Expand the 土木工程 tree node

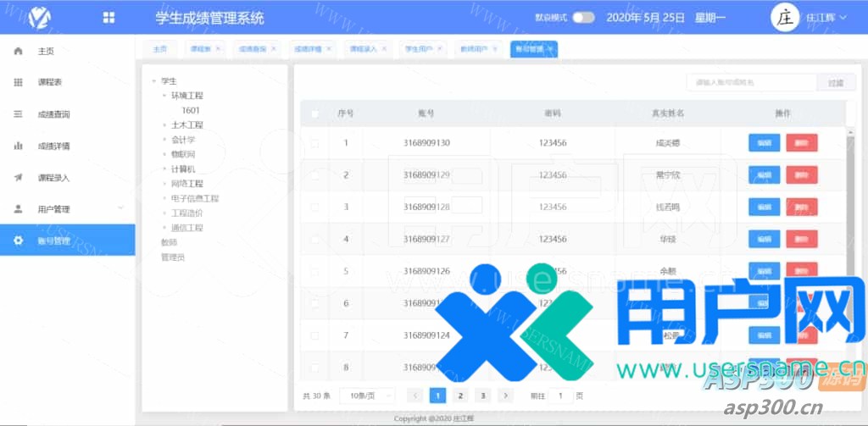pyautogui.click(x=164, y=125)
